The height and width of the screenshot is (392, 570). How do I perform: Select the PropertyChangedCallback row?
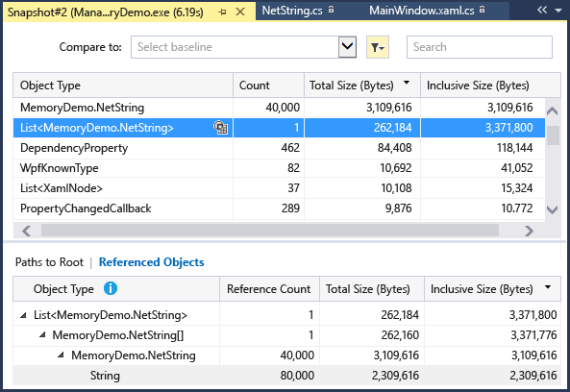pyautogui.click(x=279, y=208)
